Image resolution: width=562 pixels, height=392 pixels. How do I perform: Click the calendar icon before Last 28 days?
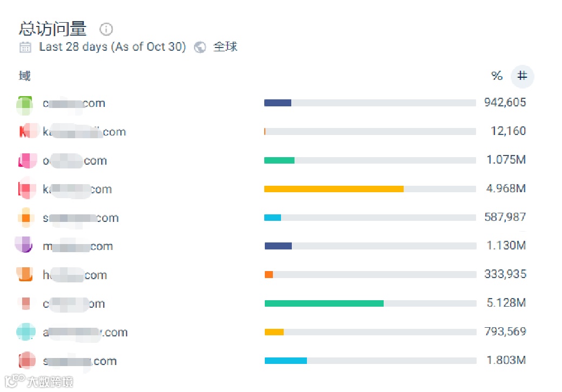pos(25,47)
